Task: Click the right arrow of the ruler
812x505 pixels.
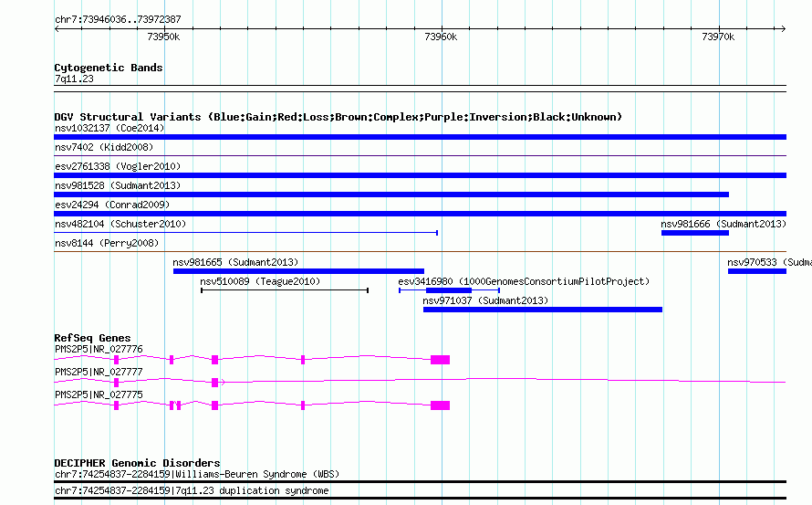Action: (x=784, y=29)
